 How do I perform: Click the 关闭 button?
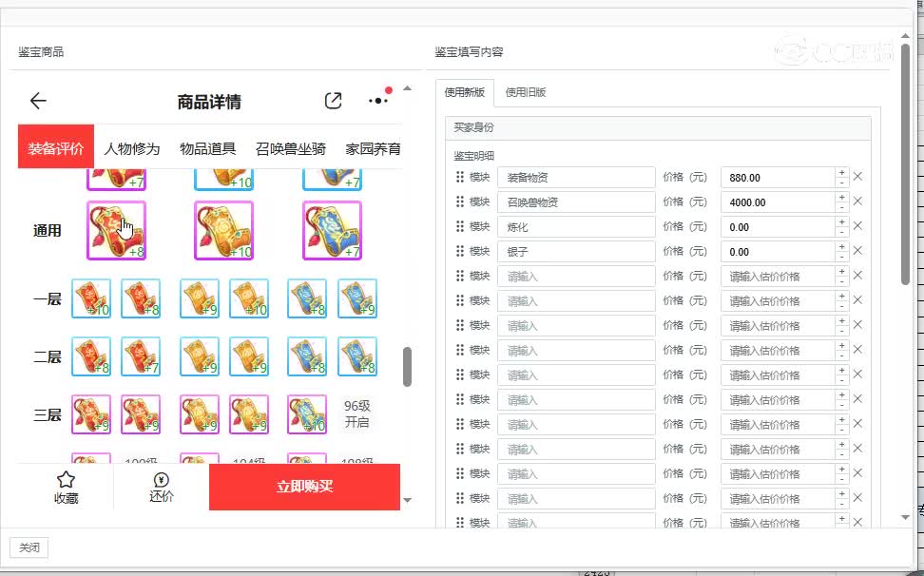pos(29,547)
